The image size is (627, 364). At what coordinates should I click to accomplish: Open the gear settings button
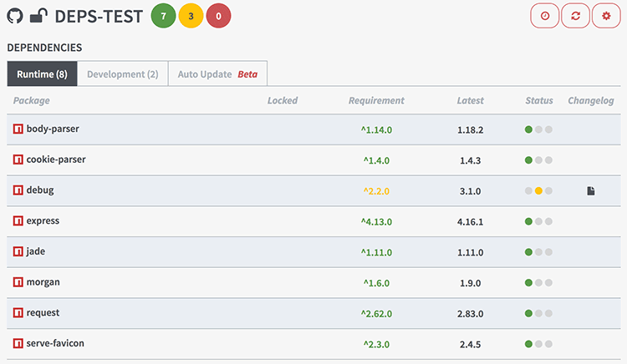[606, 16]
